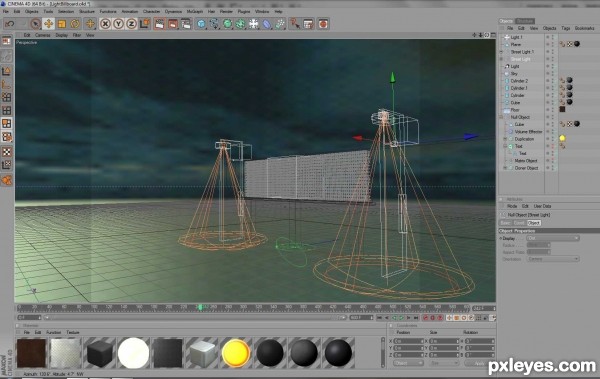
Task: Click the light icon beside Light 1
Action: tap(507, 37)
